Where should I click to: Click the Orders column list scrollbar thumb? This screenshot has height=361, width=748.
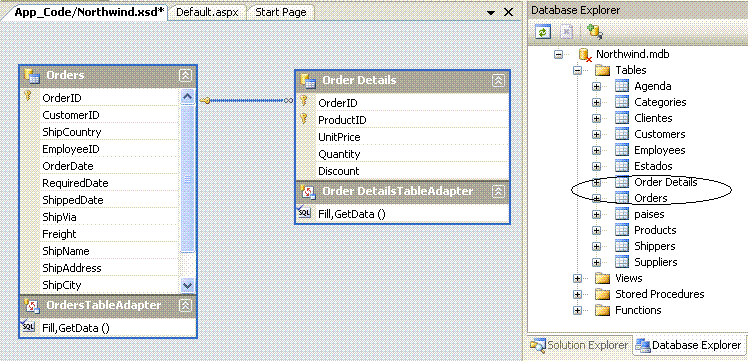187,179
